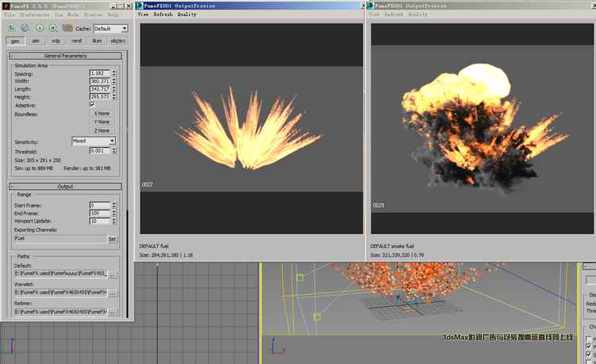This screenshot has width=596, height=364.
Task: Click the fuel explosion preview image
Action: (x=252, y=129)
